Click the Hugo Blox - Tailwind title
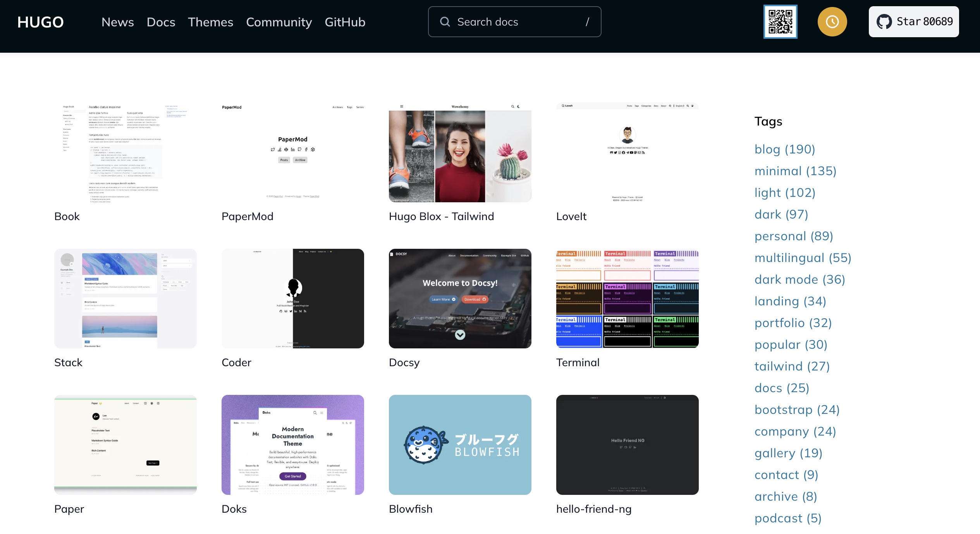980x534 pixels. (x=442, y=216)
